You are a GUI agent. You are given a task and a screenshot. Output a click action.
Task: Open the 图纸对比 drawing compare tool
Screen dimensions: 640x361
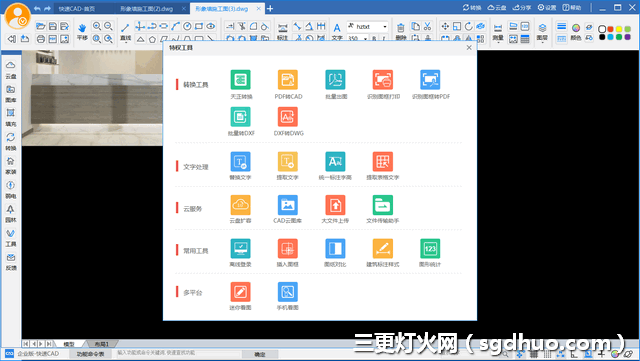coord(335,248)
